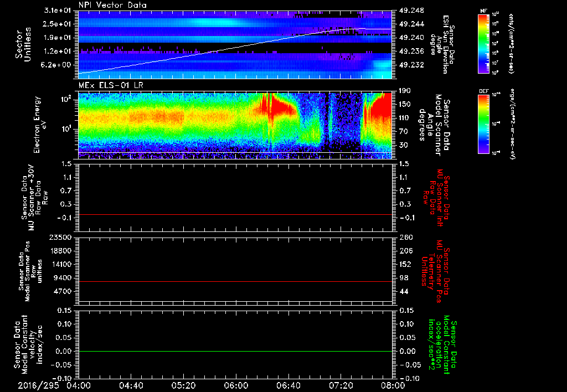
Task: Click the 30 scanner angle tick value
Action: click(403, 146)
